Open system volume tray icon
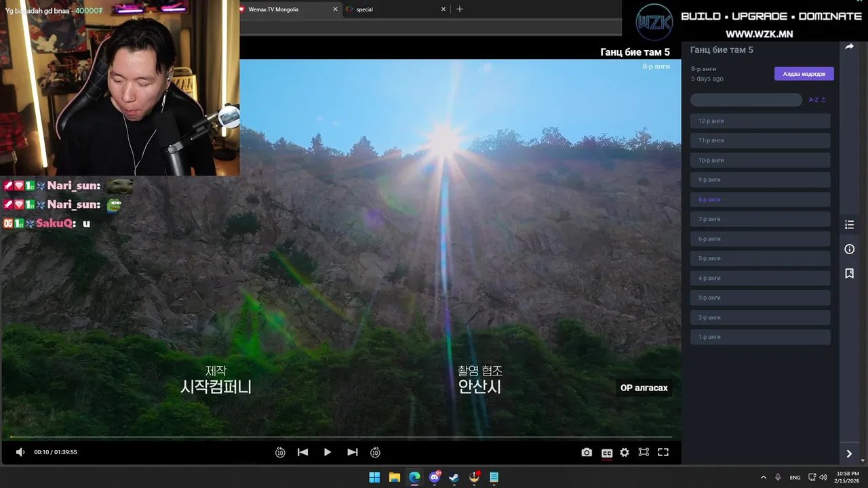868x488 pixels. [823, 477]
